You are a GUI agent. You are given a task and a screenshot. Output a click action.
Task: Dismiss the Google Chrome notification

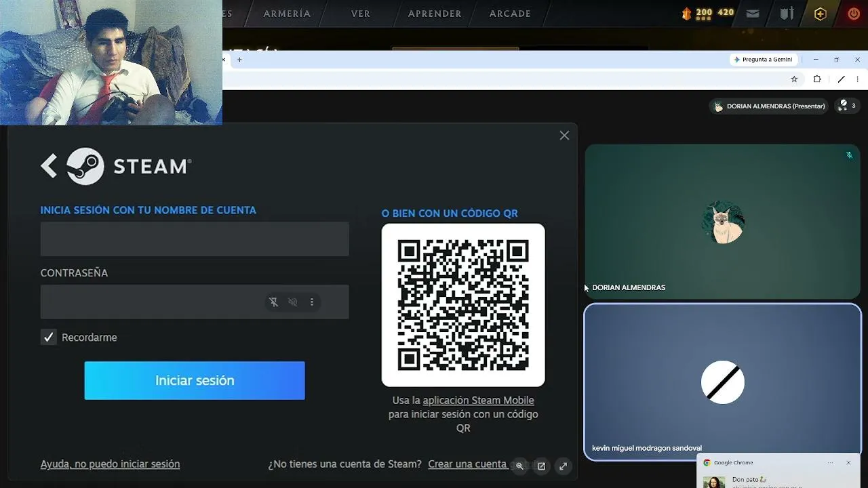coord(848,463)
